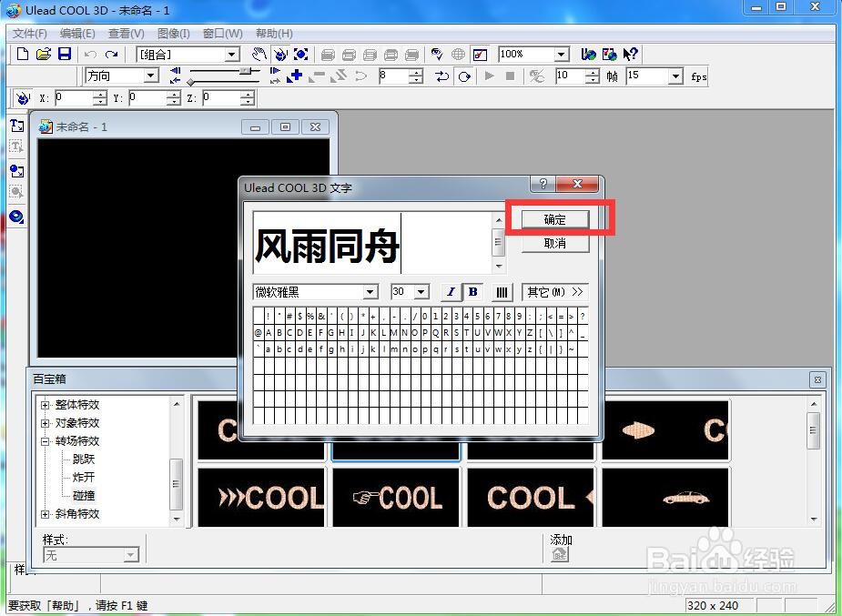Image resolution: width=842 pixels, height=616 pixels.
Task: Open the 微软雅黑 font dropdown
Action: pos(370,292)
